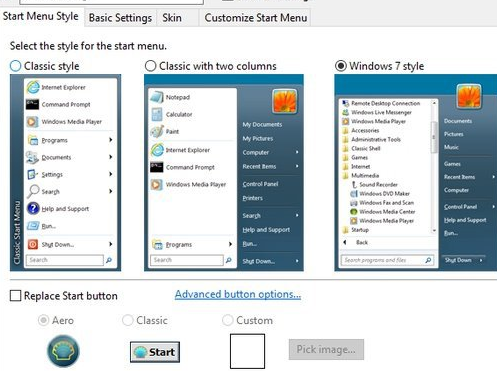Click Calculator icon in two columns preview
This screenshot has width=497, height=371.
pyautogui.click(x=157, y=114)
